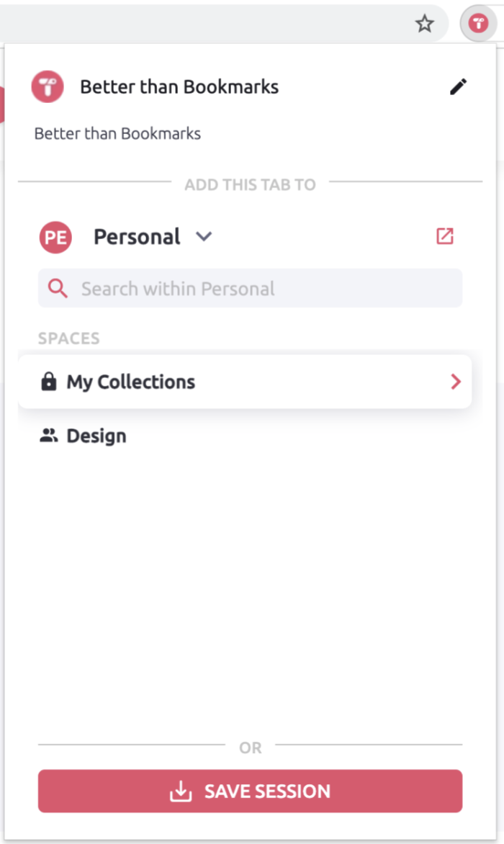Collapse the Personal workspace selector chevron
Image resolution: width=504 pixels, height=844 pixels.
point(204,236)
